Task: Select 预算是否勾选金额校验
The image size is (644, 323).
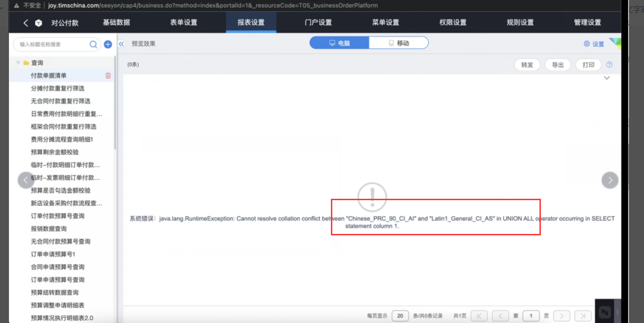Action: click(x=60, y=190)
